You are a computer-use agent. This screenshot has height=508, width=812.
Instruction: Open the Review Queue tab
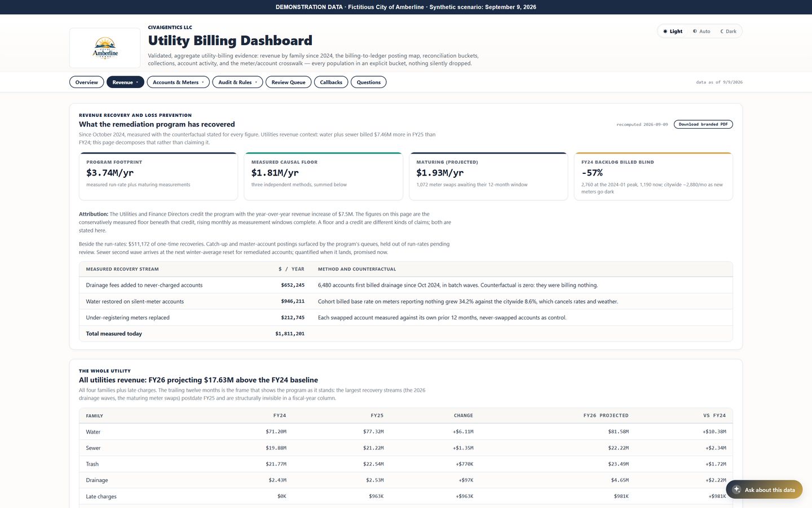pyautogui.click(x=288, y=82)
